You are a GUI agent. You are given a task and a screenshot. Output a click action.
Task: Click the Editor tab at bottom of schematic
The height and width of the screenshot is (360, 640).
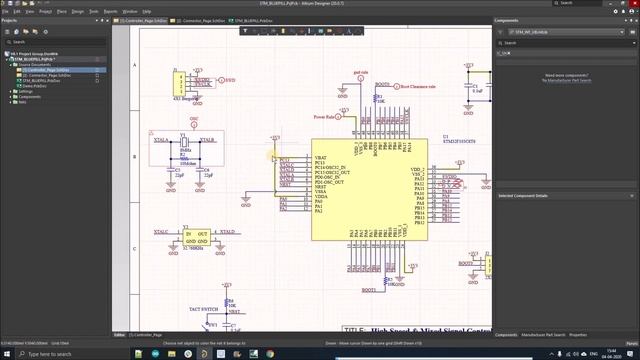tap(119, 335)
